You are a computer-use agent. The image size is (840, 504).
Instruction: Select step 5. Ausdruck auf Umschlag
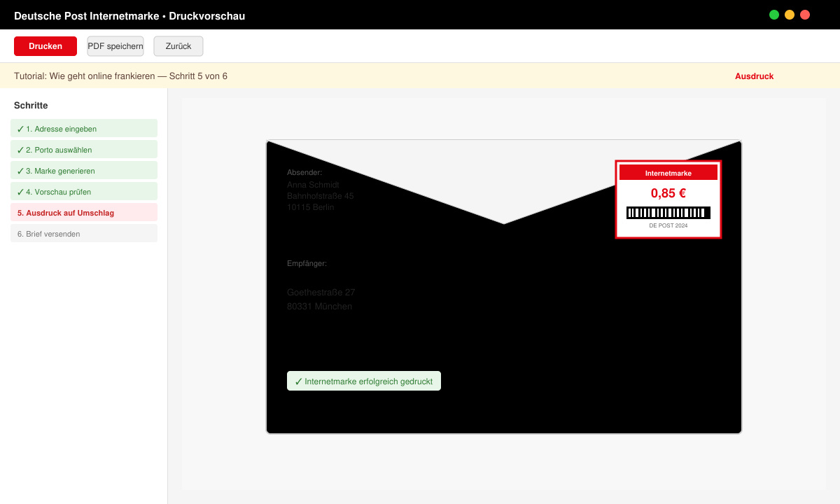(x=84, y=213)
